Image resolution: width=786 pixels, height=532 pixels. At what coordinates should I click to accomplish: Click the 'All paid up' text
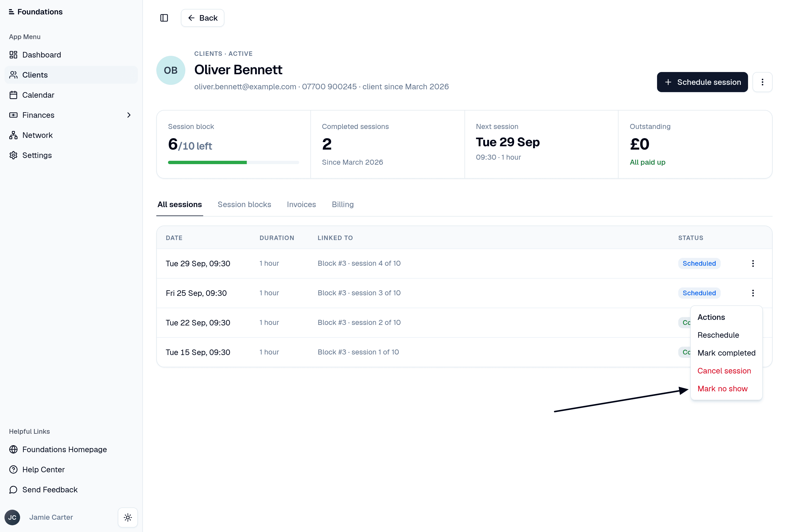(x=647, y=162)
